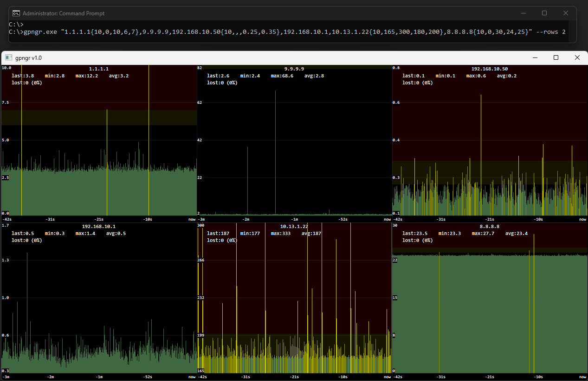Close the gpngr v1.0 window
The height and width of the screenshot is (381, 588).
[577, 58]
